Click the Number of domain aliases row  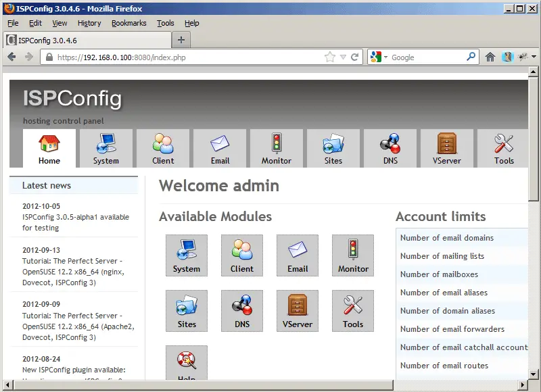click(x=462, y=311)
